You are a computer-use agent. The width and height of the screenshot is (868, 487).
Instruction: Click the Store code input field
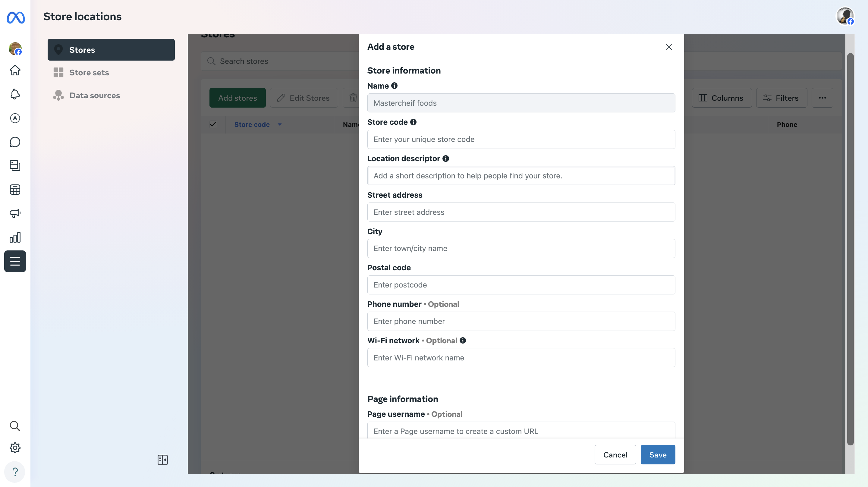pos(521,140)
